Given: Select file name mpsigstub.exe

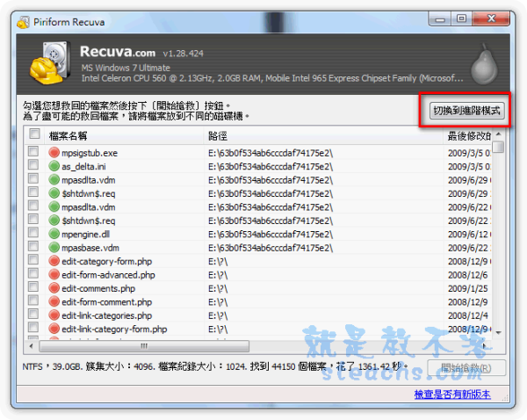Looking at the screenshot, I should tap(90, 153).
